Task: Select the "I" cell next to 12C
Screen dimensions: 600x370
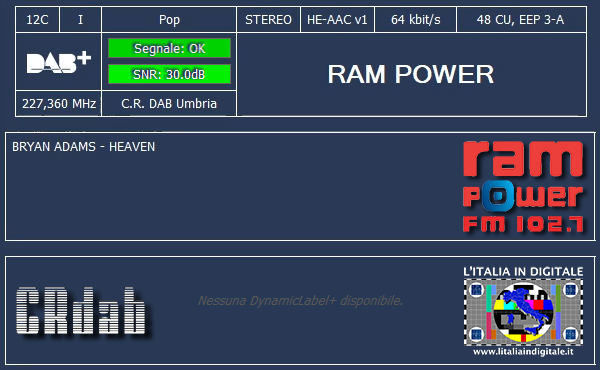Action: pyautogui.click(x=80, y=20)
